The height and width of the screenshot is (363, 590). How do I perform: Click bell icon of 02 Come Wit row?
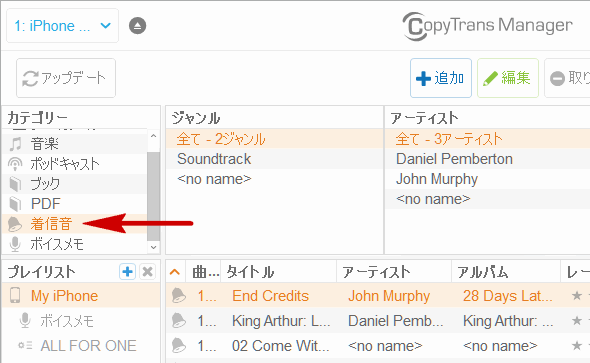tap(179, 346)
